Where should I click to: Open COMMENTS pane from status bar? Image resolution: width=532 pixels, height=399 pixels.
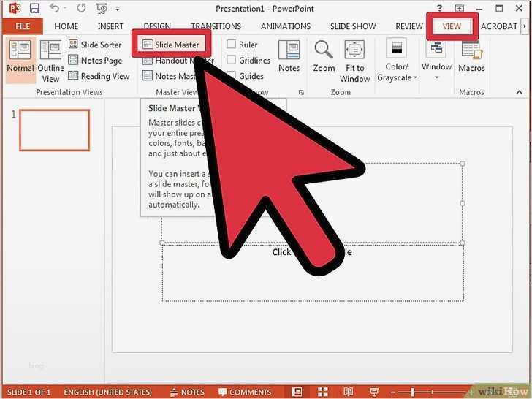[x=245, y=392]
